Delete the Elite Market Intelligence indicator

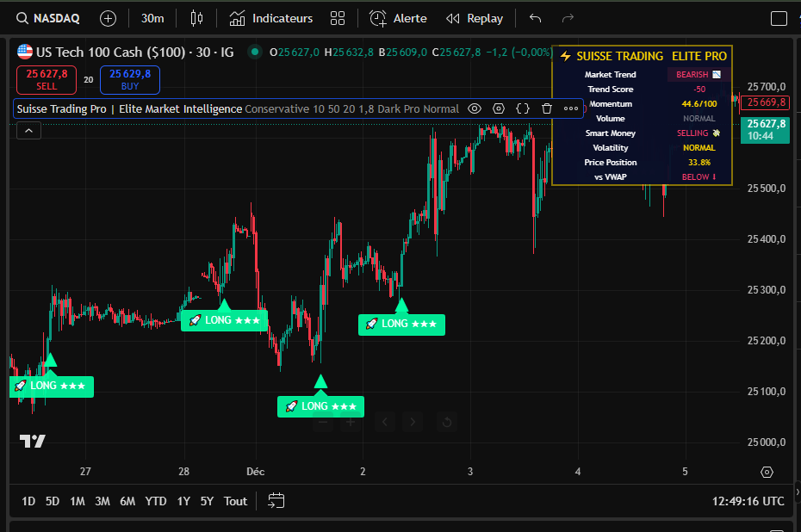(546, 108)
